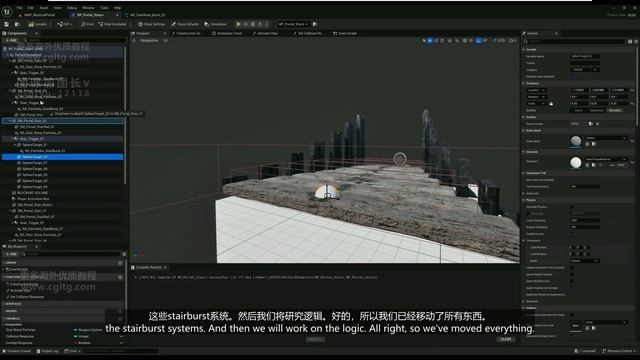The height and width of the screenshot is (360, 640).
Task: Switch to Activate Stair tab
Action: pyautogui.click(x=265, y=33)
